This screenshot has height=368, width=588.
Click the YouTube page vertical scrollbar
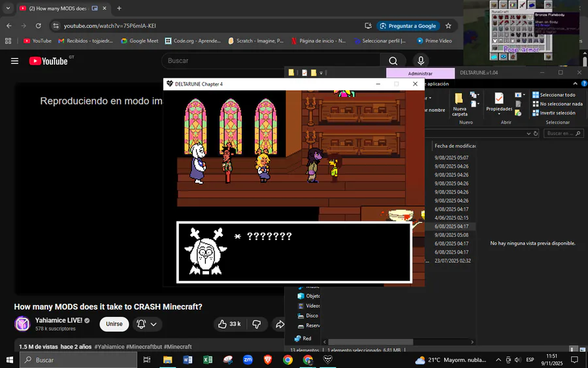pos(585,60)
